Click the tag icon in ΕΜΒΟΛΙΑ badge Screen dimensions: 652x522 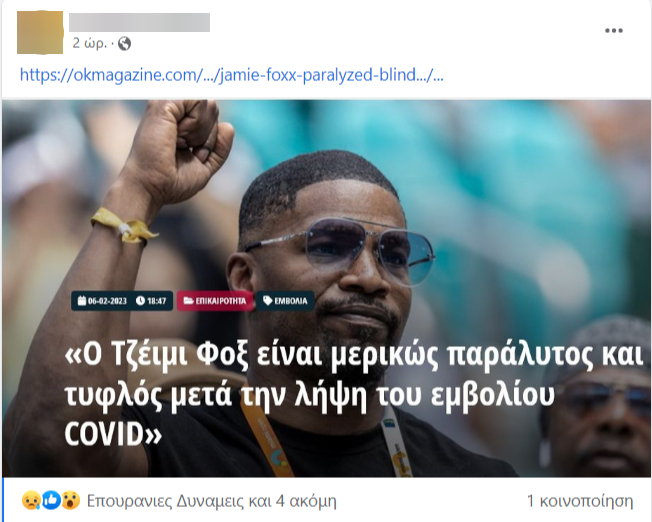point(268,301)
